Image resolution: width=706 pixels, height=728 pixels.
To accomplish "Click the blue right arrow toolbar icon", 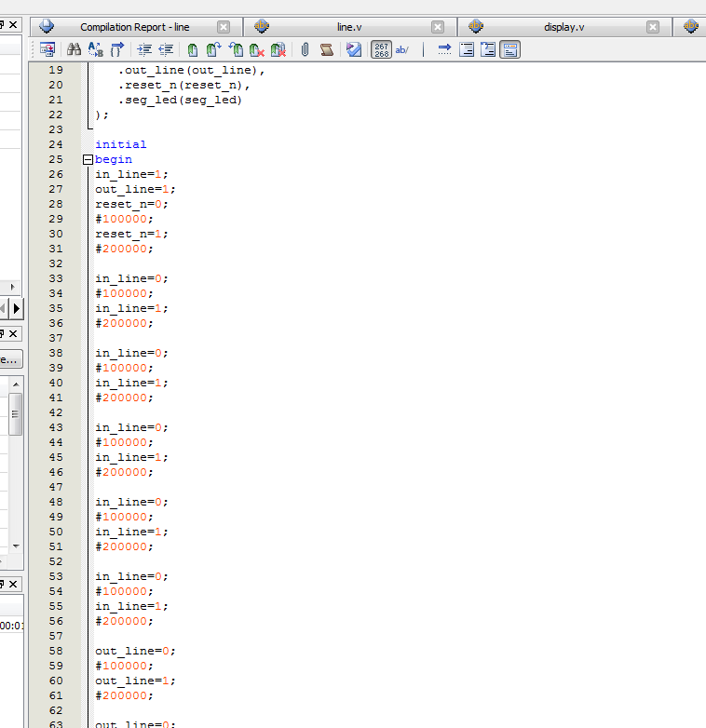I will click(x=444, y=49).
